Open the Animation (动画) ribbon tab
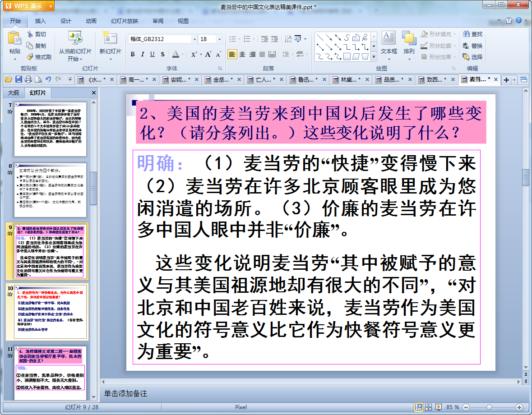The image size is (532, 415). [x=91, y=21]
